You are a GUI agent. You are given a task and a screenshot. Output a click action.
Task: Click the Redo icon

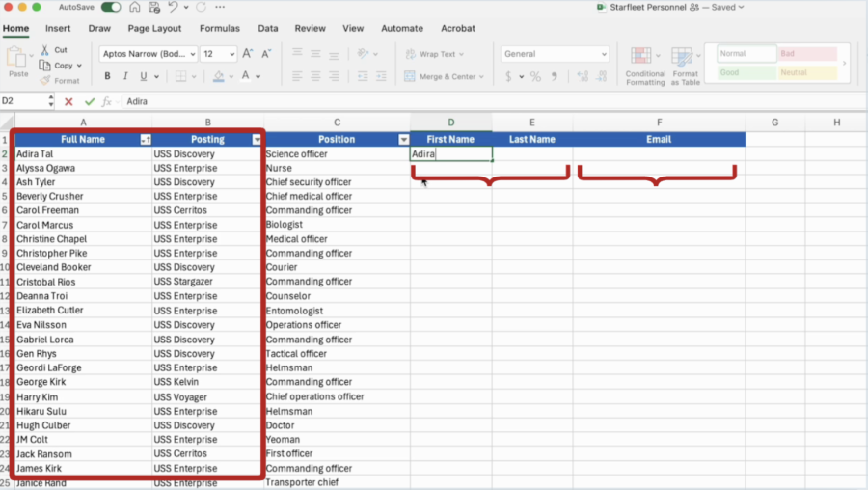point(201,7)
